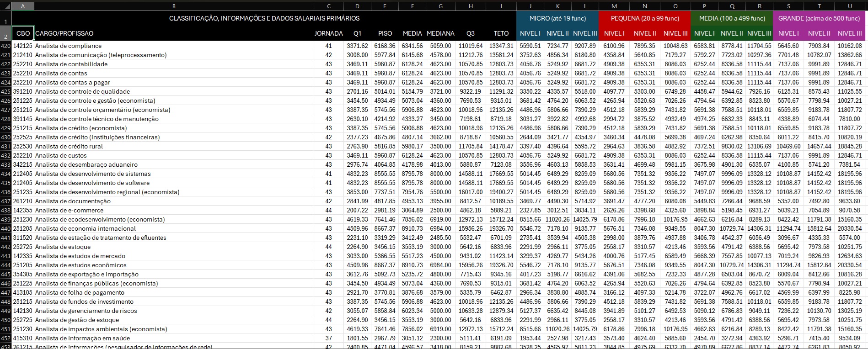Click the red PEQUENA (20 a 99 func) header
868x349 pixels.
[645, 19]
